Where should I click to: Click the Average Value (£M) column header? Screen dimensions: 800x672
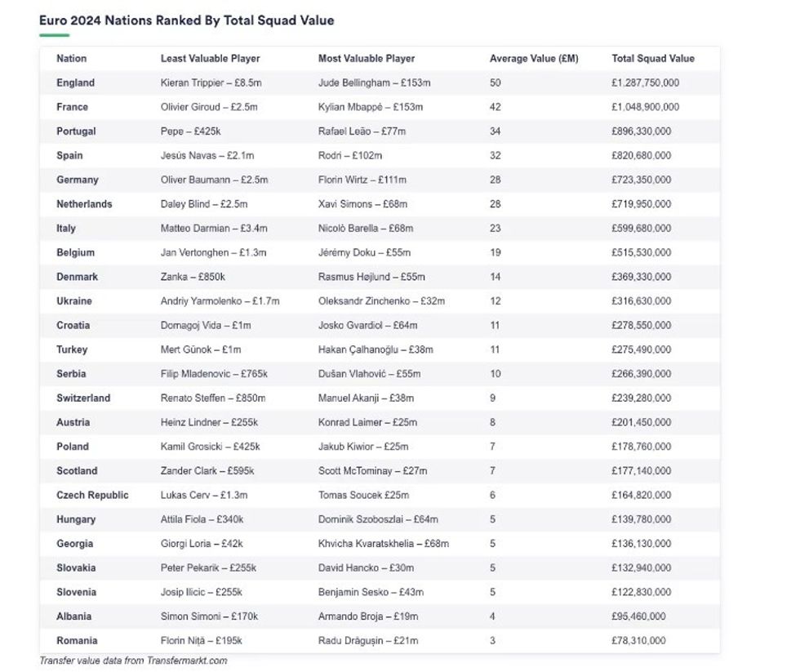(534, 59)
